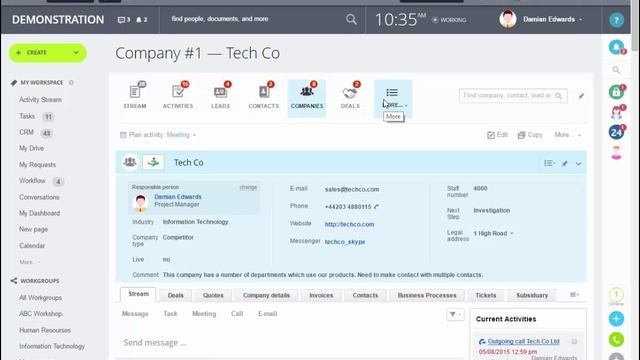This screenshot has height=360, width=640.
Task: Open the Company details tab
Action: tap(266, 295)
